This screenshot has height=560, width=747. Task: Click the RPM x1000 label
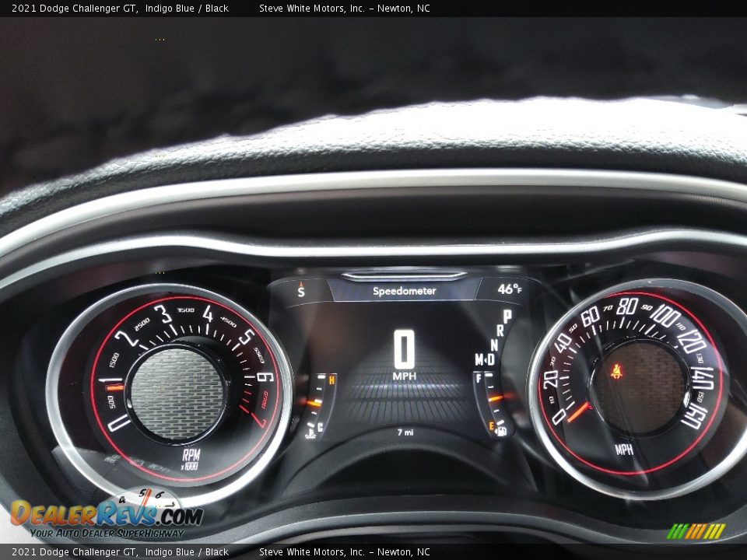click(x=190, y=459)
